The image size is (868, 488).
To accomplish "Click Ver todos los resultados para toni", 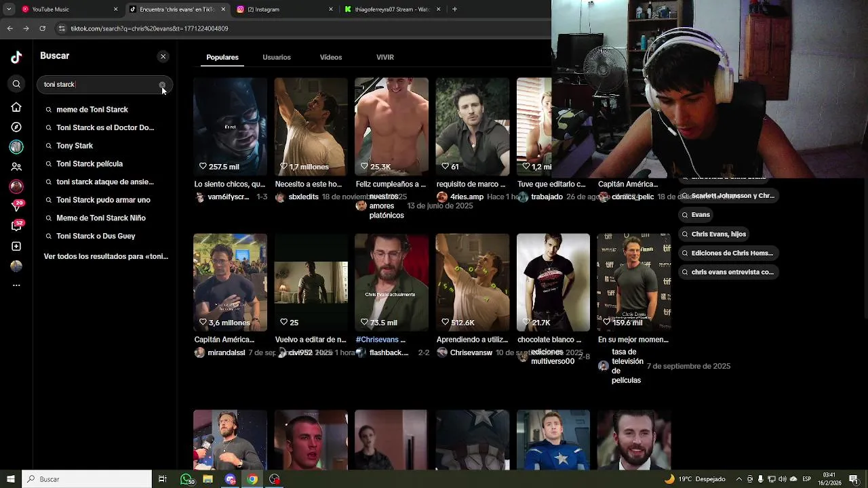I will coord(106,256).
